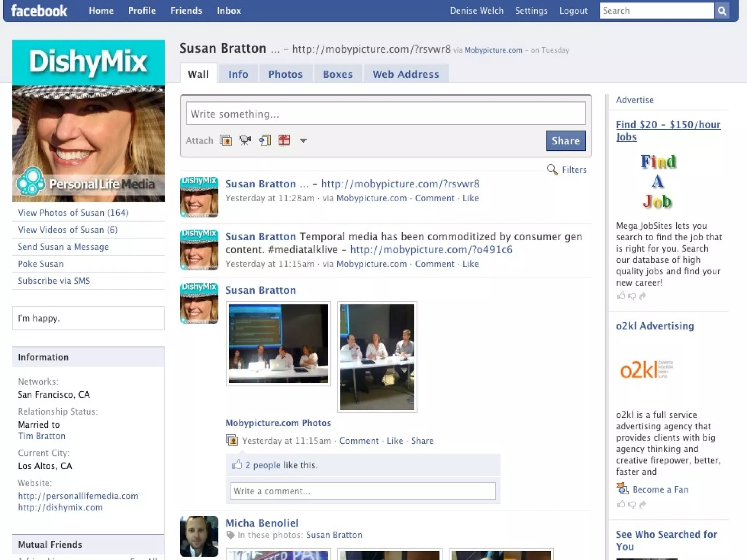Open the first Mobypicture panel photo thumbnail
The height and width of the screenshot is (560, 747).
[x=278, y=343]
